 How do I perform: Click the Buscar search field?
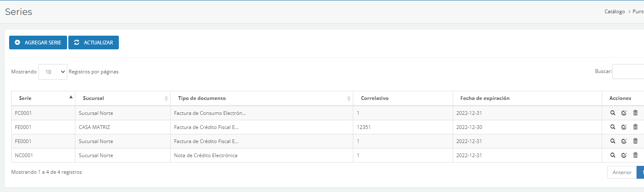click(628, 71)
